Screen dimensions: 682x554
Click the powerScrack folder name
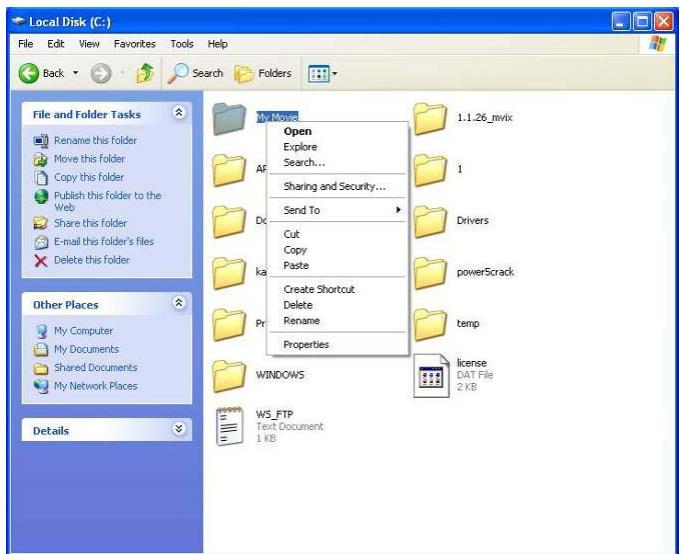(x=485, y=272)
